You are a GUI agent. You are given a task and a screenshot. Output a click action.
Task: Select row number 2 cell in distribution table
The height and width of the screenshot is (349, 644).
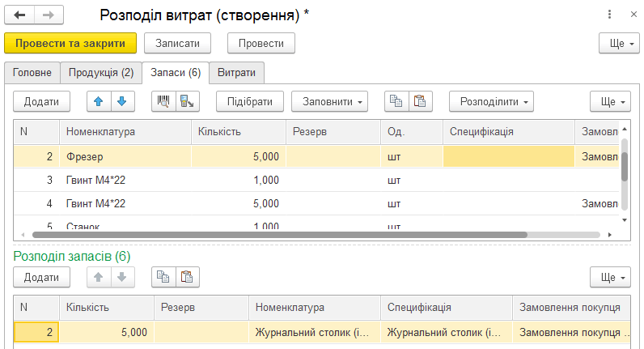point(36,332)
